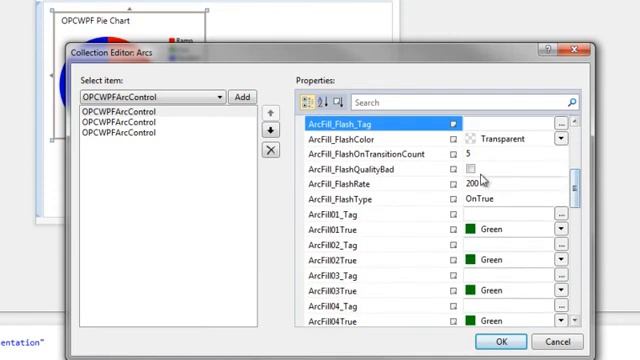Expand ArcFill02True color dropdown

561,259
